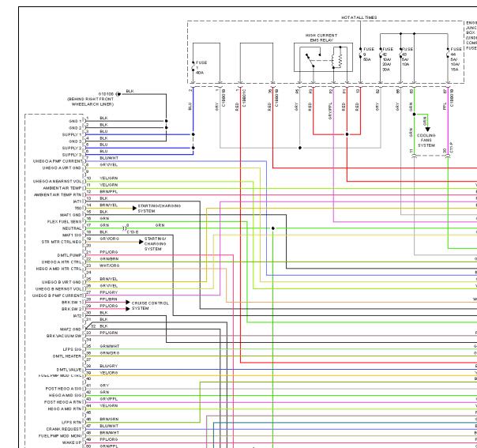This screenshot has height=448, width=477.
Task: Click the DMTL VALVE pin label
Action: pos(69,370)
